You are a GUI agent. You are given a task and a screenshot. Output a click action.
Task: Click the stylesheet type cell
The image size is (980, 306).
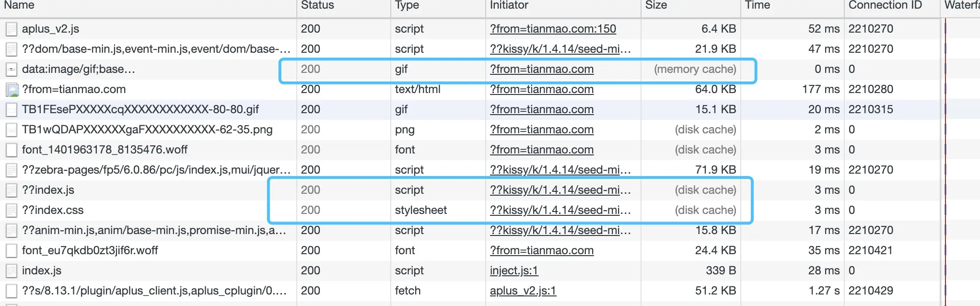(420, 210)
